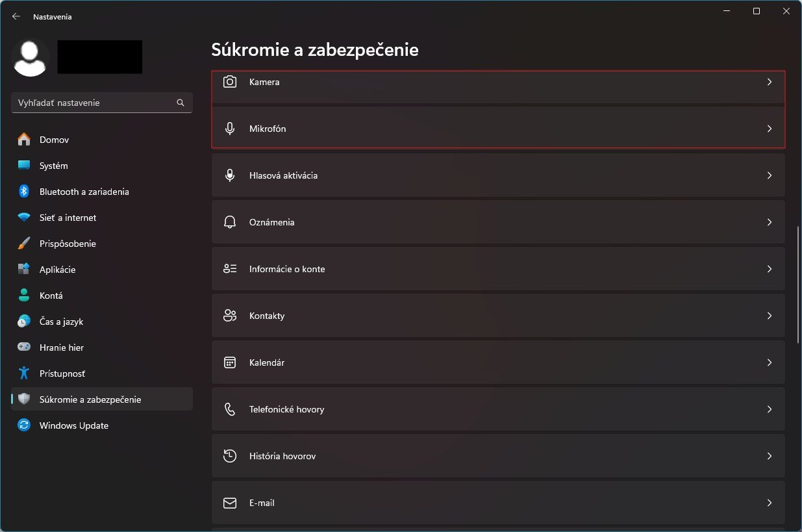The width and height of the screenshot is (802, 532).
Task: Open Hlasová aktivácia settings
Action: (498, 175)
